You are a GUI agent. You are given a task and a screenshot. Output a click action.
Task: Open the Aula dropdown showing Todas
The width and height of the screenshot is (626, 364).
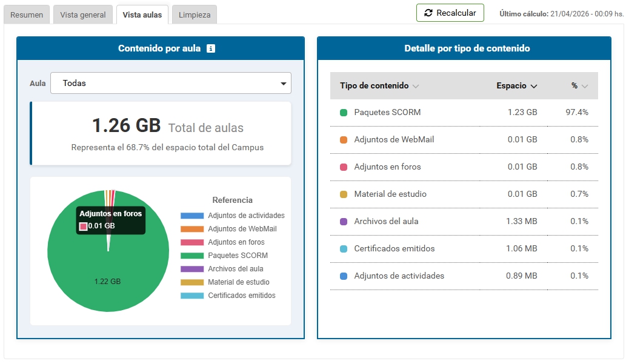click(170, 84)
